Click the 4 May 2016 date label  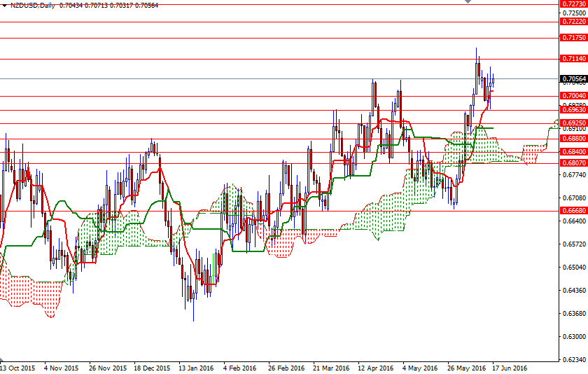click(420, 368)
